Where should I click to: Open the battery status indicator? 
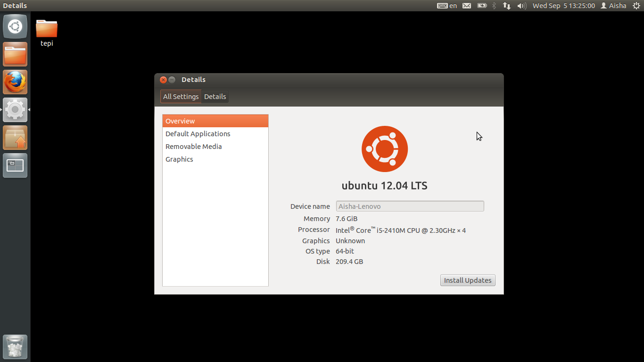coord(482,6)
